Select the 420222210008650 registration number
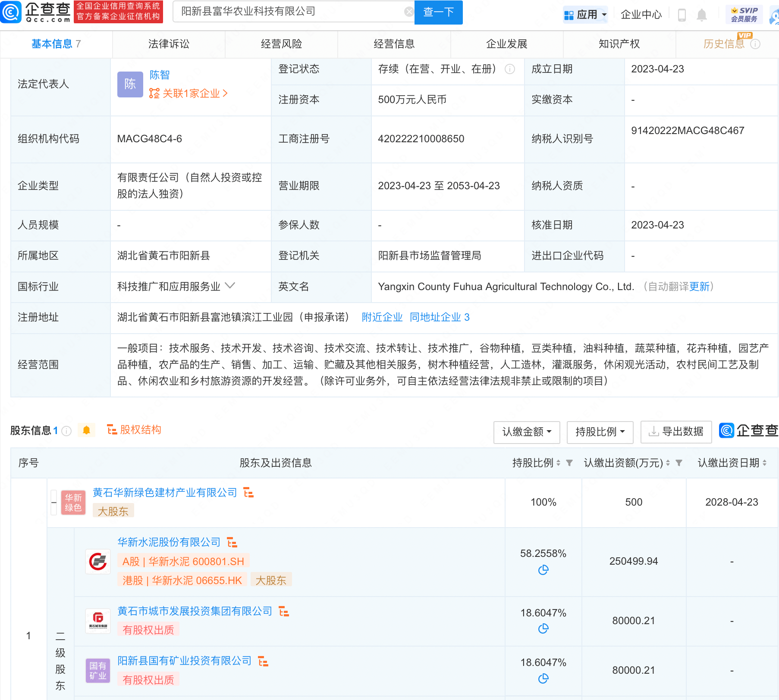This screenshot has width=779, height=700. click(x=421, y=139)
